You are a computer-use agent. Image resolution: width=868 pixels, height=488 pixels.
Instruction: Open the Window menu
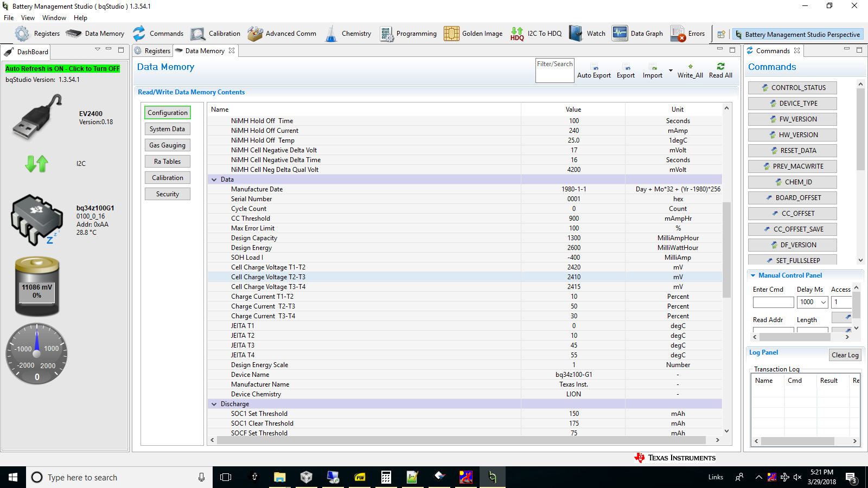(54, 18)
